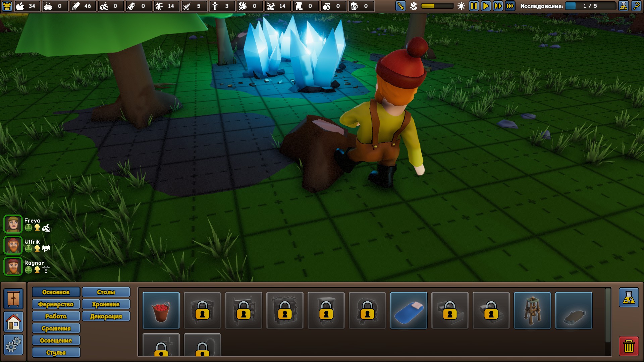Open research flask icon in top bar
Screen dimensions: 644x362
pyautogui.click(x=623, y=6)
